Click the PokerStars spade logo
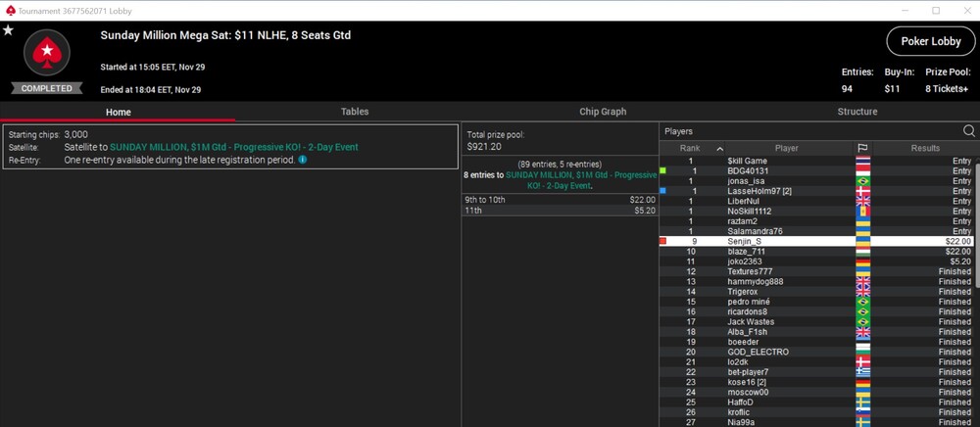 point(46,53)
